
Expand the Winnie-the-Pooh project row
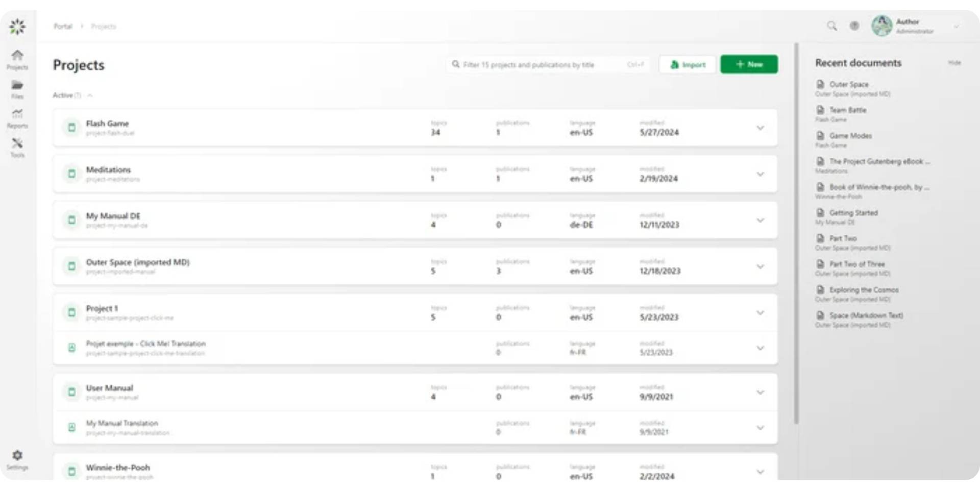pos(760,471)
